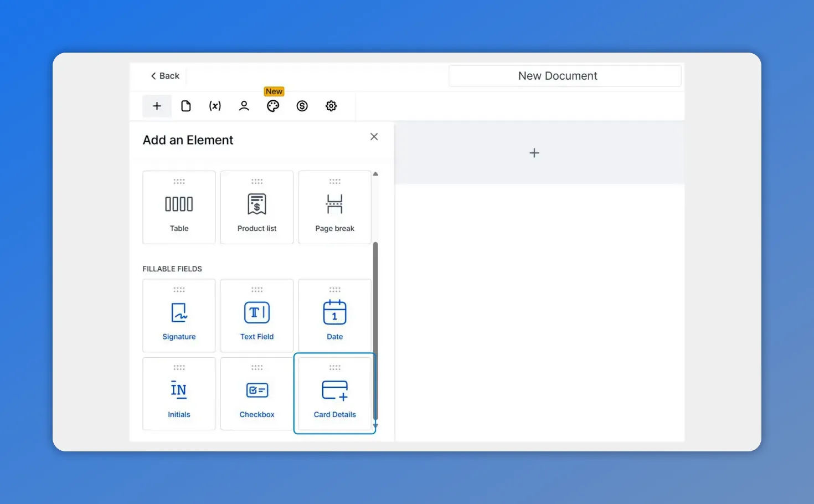Select the Initials field
Screen dimensions: 814x504
179,394
